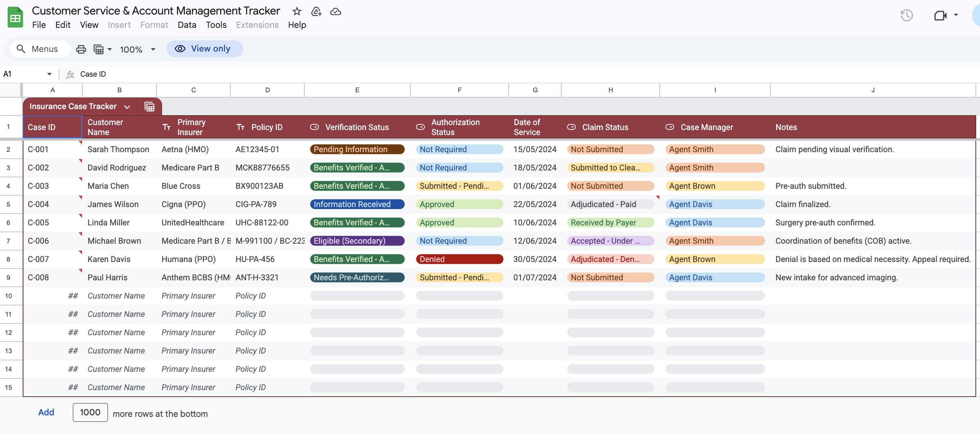Click the fx formula icon
The image size is (980, 434).
click(x=70, y=74)
